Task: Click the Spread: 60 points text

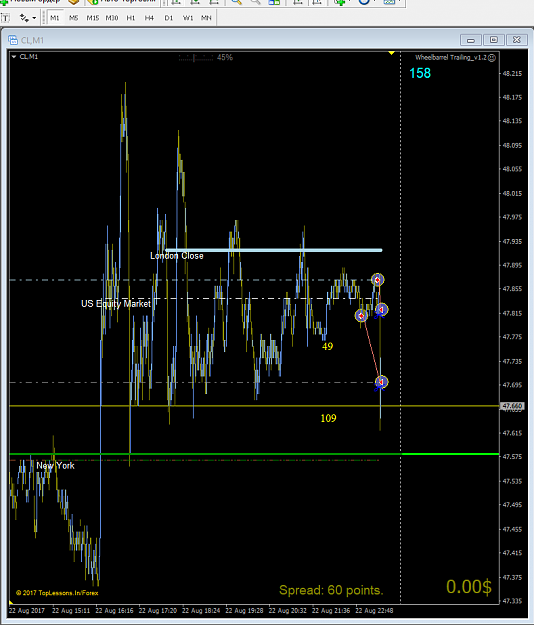Action: pos(331,590)
